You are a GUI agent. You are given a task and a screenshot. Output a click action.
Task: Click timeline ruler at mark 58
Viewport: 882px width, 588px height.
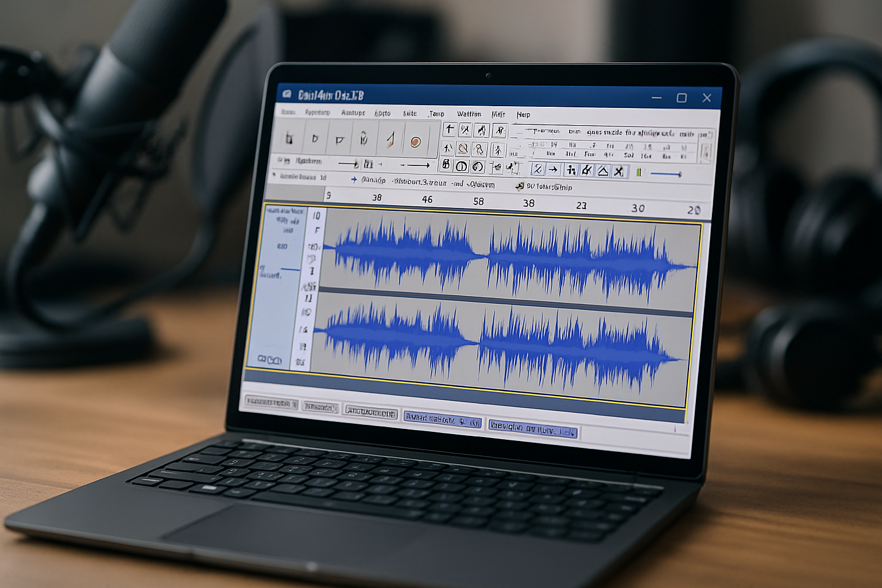478,201
